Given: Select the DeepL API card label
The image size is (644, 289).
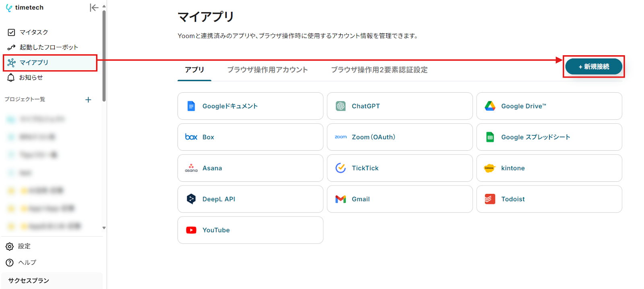Looking at the screenshot, I should click(219, 199).
